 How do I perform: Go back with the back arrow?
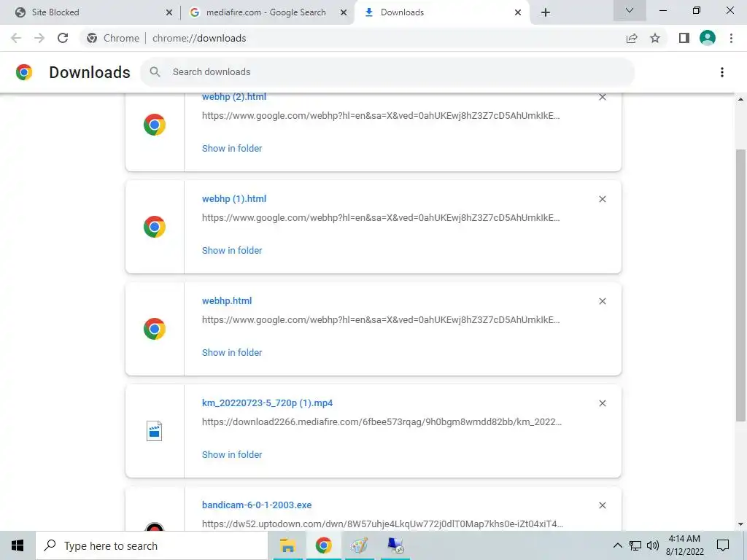(x=16, y=38)
